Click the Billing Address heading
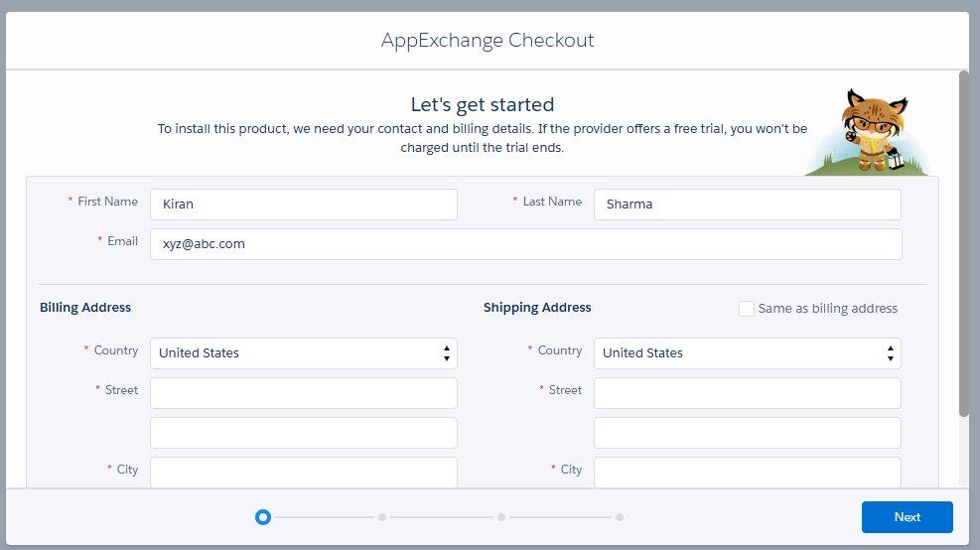 tap(85, 308)
